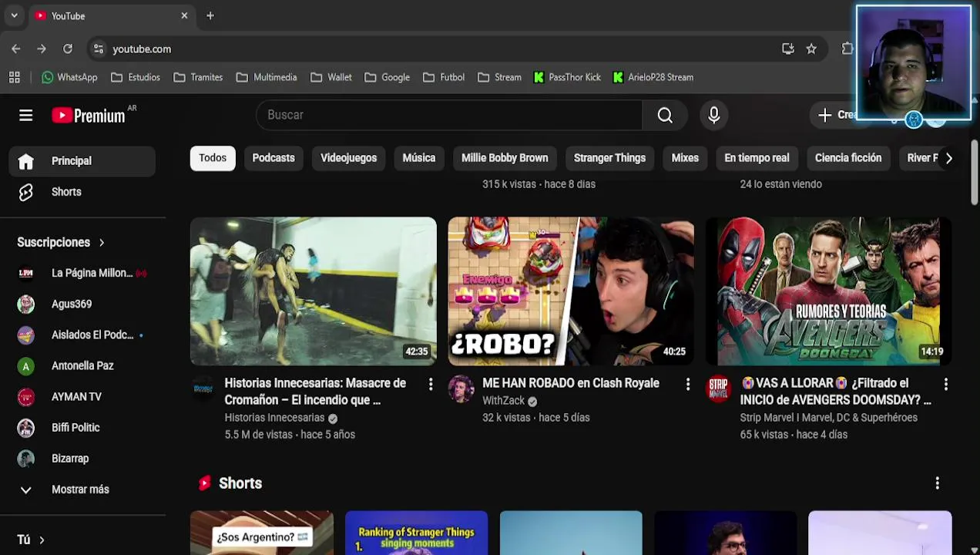Close the YouTube browser tab
980x555 pixels.
point(184,15)
